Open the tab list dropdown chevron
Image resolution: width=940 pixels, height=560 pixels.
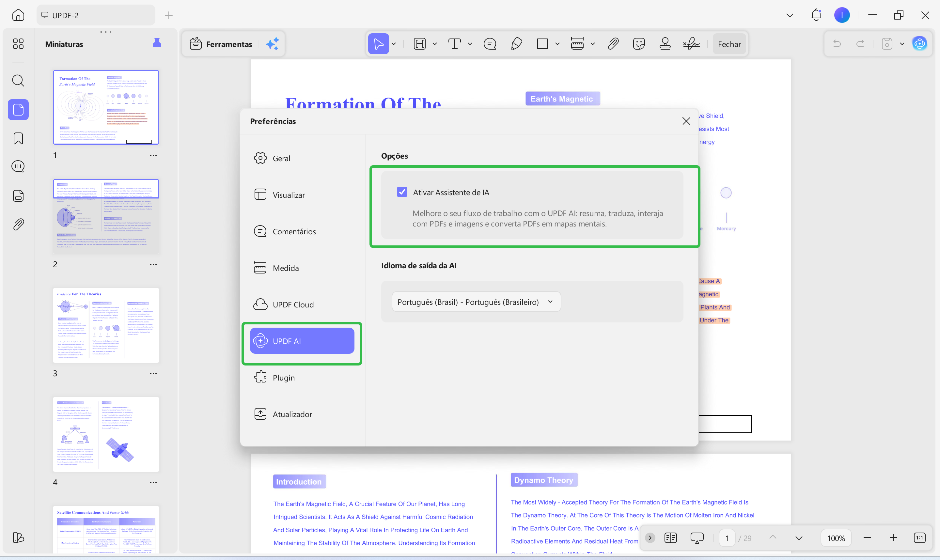tap(790, 15)
